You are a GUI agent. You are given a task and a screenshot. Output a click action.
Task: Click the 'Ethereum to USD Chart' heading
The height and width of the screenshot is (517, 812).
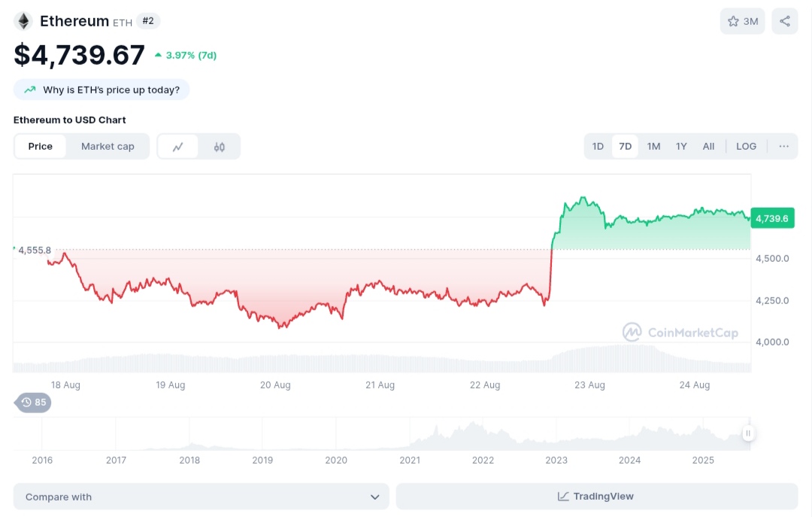click(69, 120)
